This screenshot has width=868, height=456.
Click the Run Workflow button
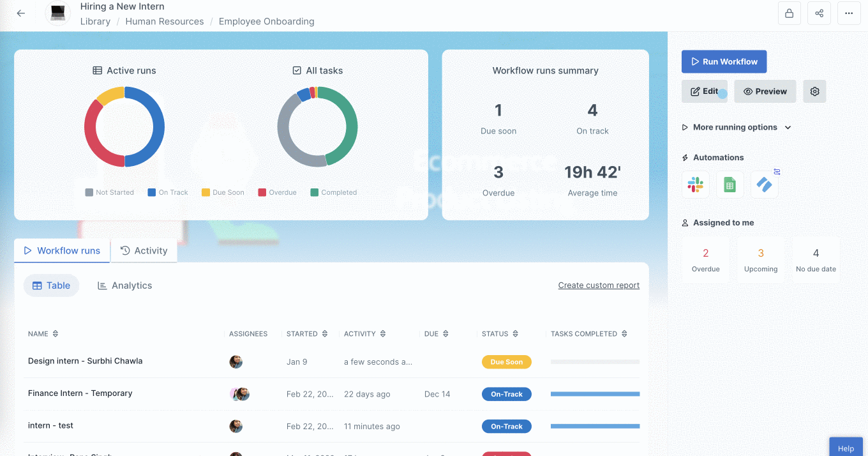click(724, 61)
